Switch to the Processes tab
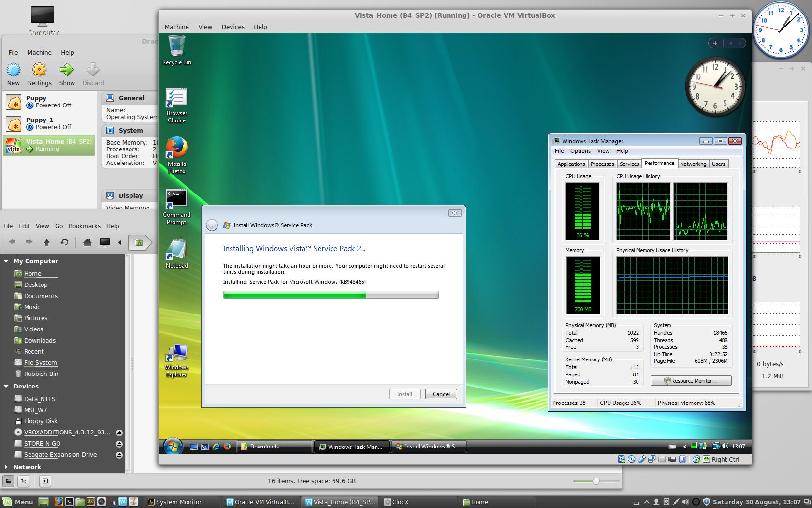 click(x=602, y=164)
